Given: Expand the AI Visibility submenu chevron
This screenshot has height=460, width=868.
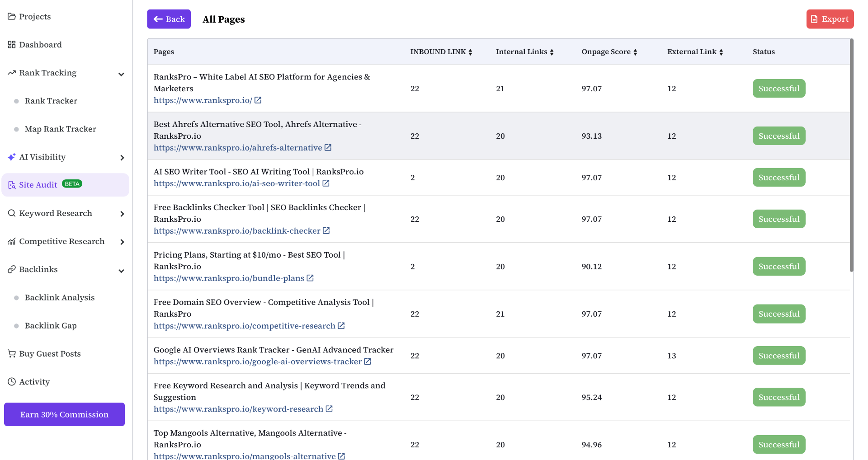Looking at the screenshot, I should [122, 158].
